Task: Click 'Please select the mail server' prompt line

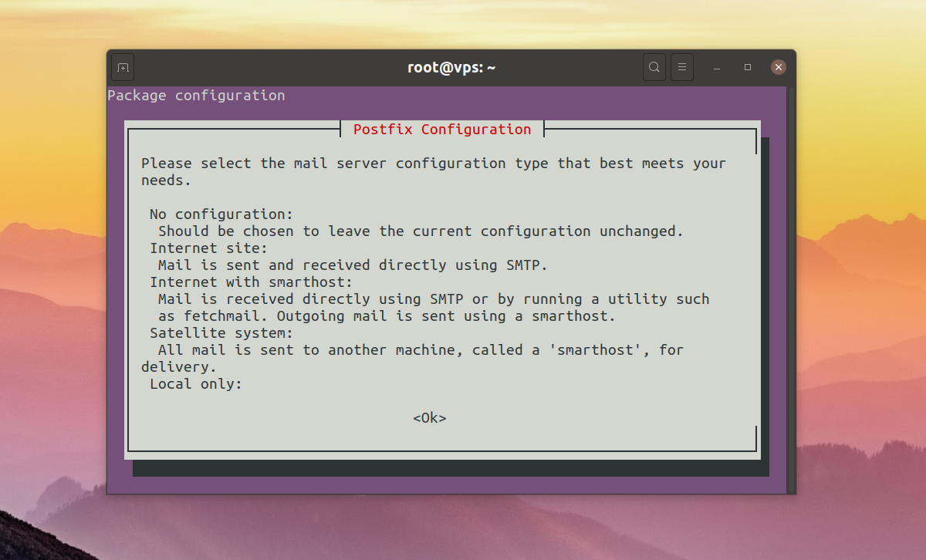Action: pos(434,164)
